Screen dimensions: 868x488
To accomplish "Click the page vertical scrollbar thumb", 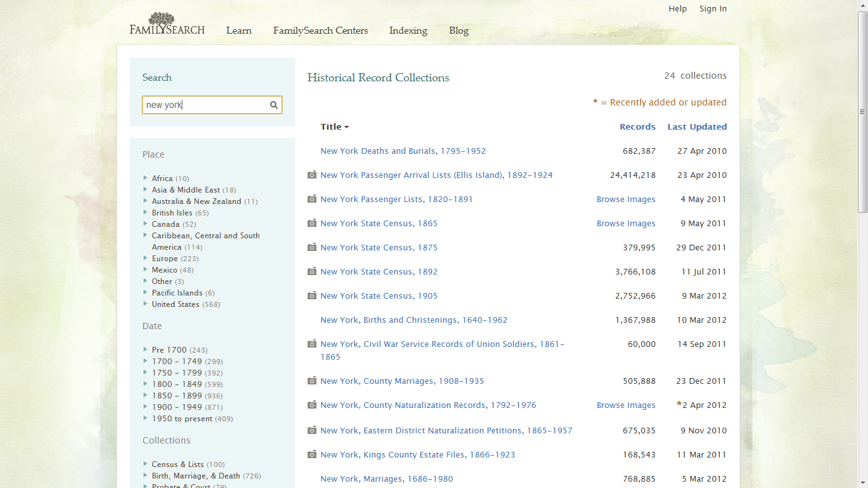I will 862,112.
